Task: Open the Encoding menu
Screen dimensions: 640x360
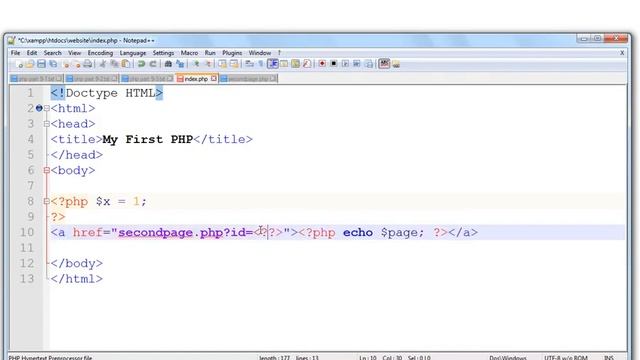Action: click(x=100, y=53)
